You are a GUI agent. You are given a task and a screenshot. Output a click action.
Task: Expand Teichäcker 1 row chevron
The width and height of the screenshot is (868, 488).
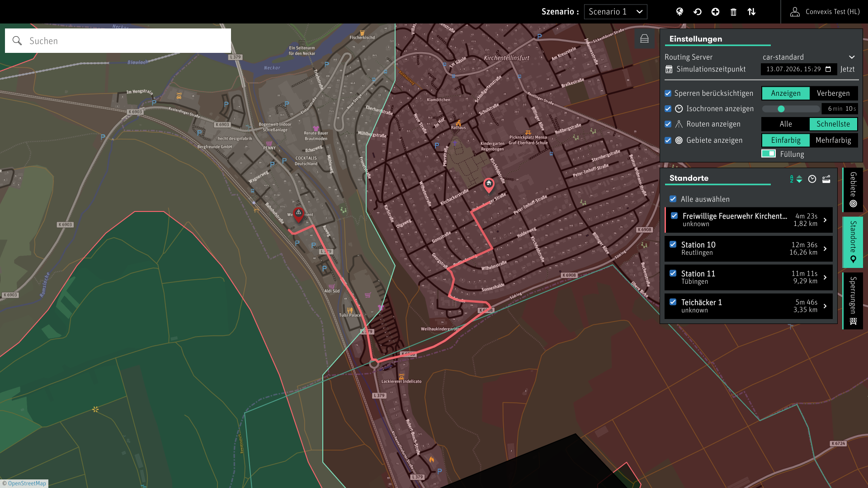[825, 306]
